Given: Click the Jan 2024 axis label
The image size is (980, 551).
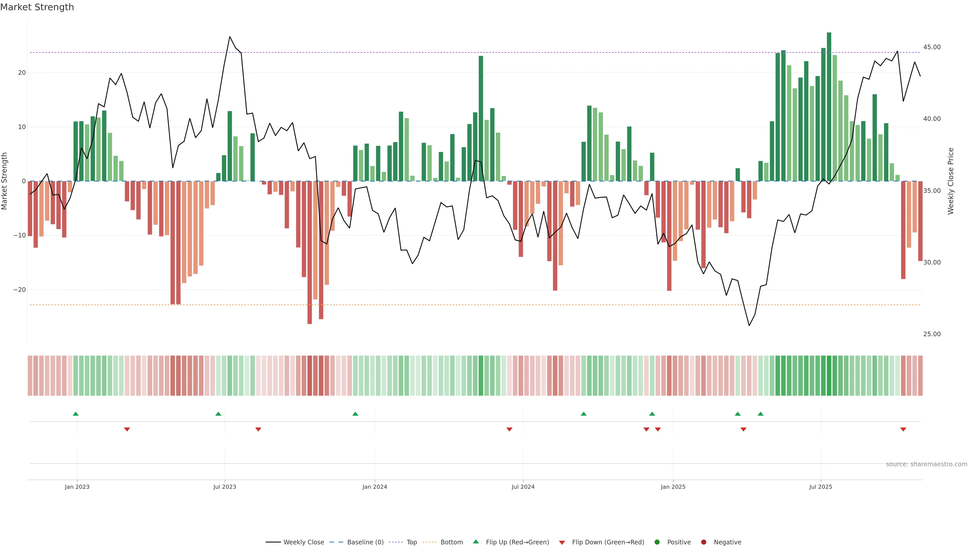Looking at the screenshot, I should 375,487.
